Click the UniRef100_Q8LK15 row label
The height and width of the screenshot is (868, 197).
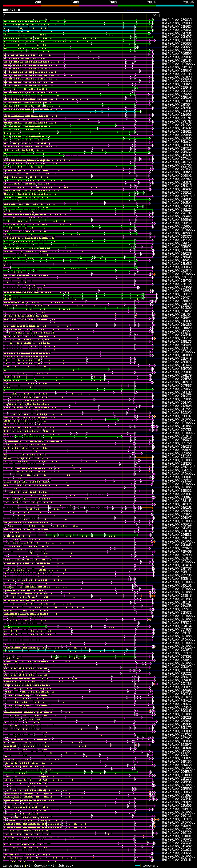[177, 186]
